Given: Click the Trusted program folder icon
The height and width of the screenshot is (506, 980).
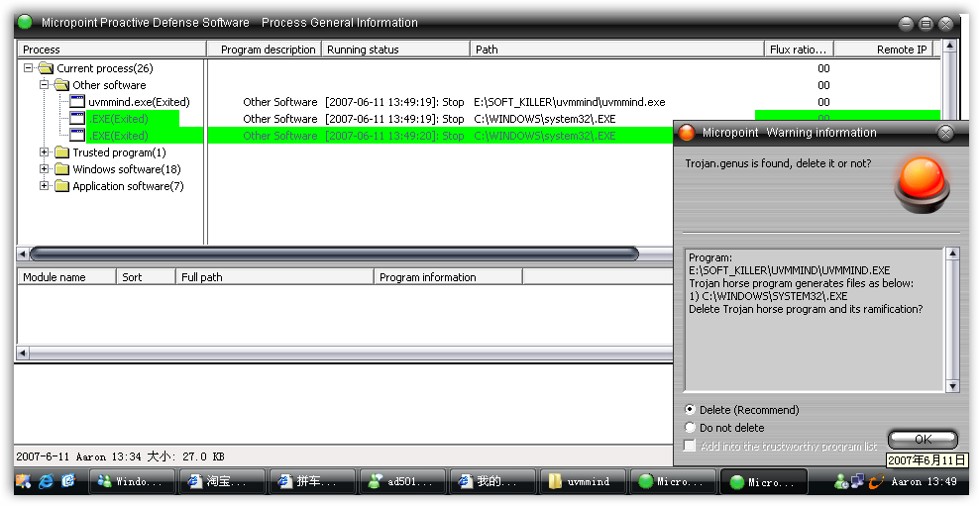Looking at the screenshot, I should (x=61, y=152).
